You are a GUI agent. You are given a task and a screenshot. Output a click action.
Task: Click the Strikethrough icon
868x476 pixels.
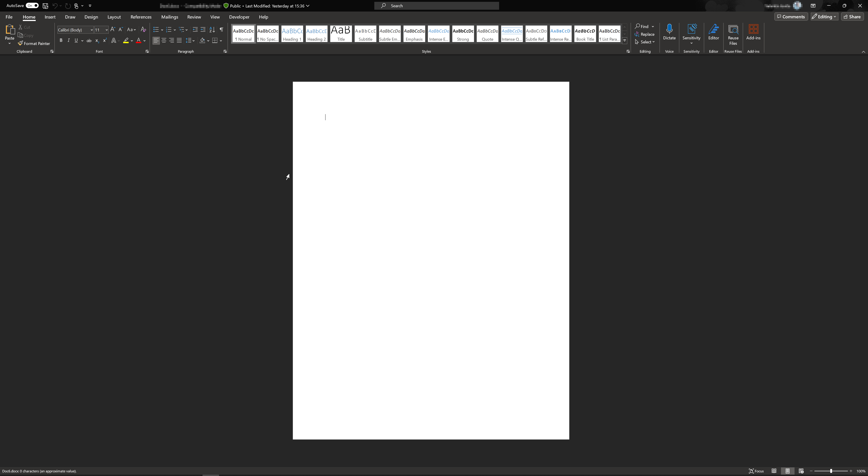pyautogui.click(x=89, y=41)
